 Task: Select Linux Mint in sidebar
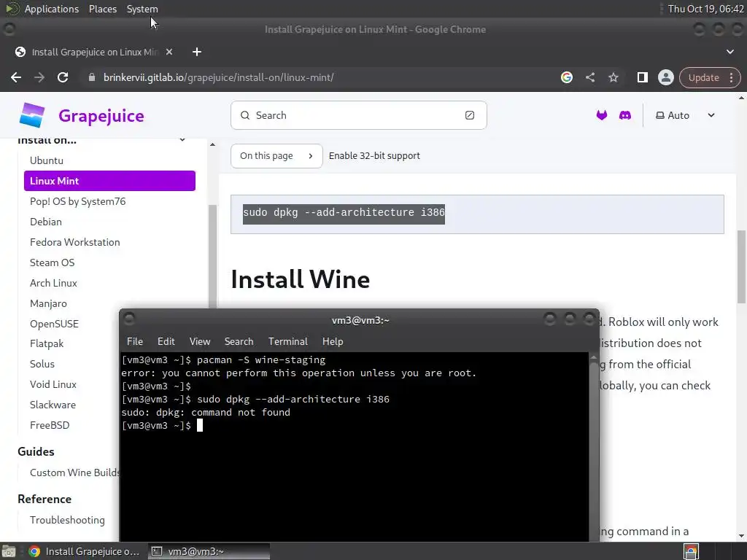click(x=109, y=181)
